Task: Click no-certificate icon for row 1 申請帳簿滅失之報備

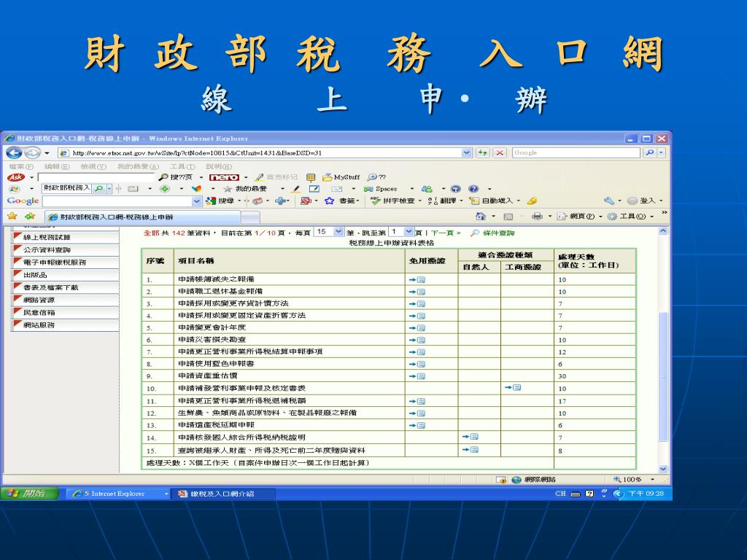Action: [417, 279]
